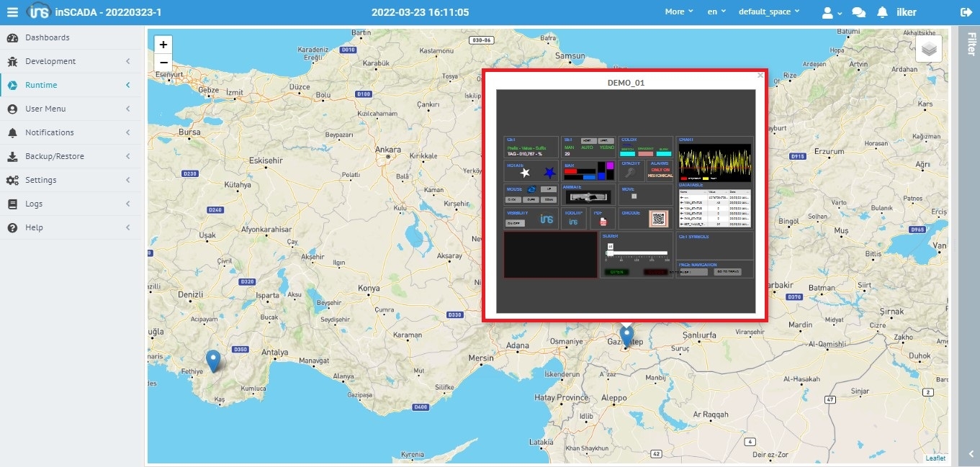980x467 pixels.
Task: Zoom out the map with minus button
Action: [x=163, y=63]
